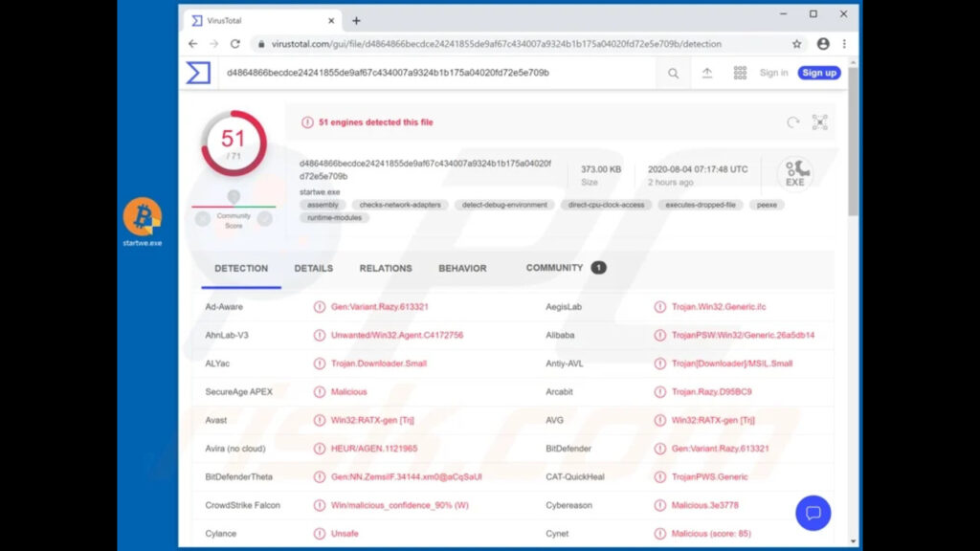The width and height of the screenshot is (980, 551).
Task: Click the community score downvote icon
Action: coord(203,219)
